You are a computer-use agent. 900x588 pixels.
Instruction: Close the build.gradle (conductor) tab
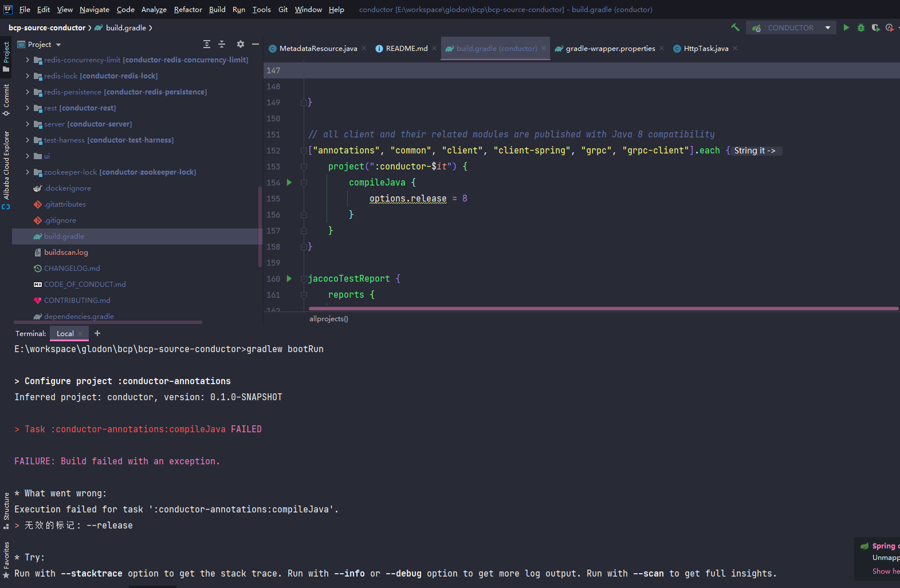click(544, 49)
